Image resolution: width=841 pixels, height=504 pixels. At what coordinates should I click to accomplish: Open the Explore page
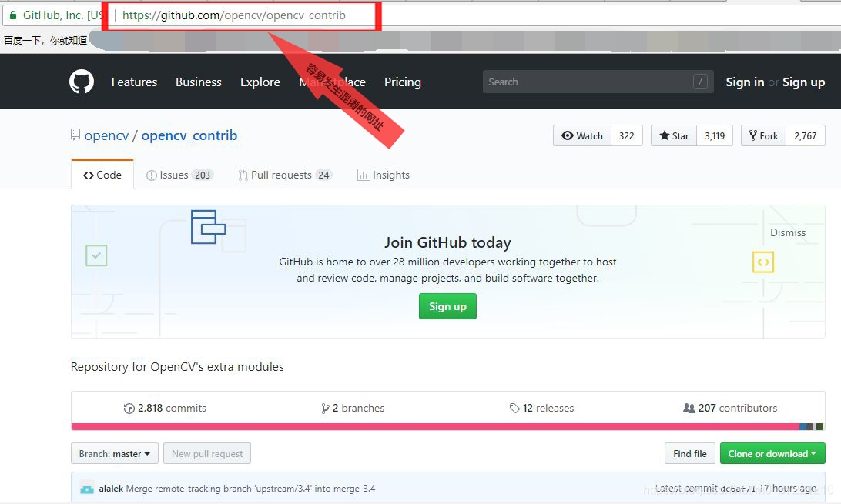(x=260, y=82)
